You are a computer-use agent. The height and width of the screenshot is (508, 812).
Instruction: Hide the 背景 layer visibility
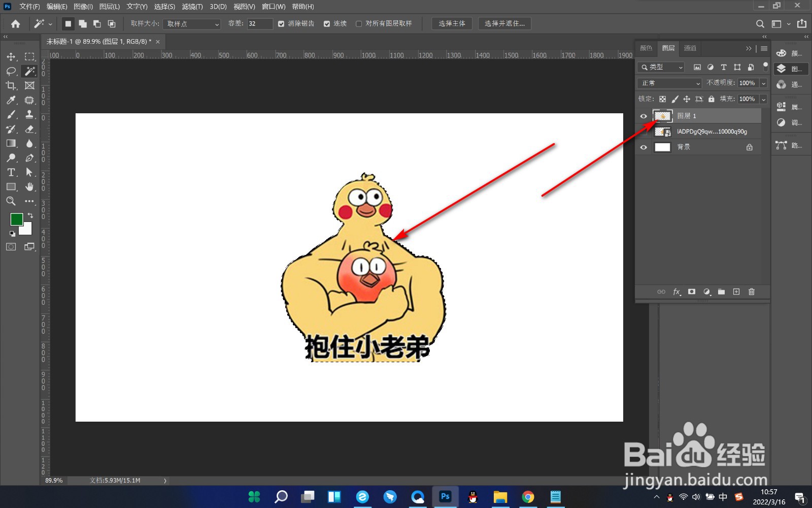tap(644, 147)
